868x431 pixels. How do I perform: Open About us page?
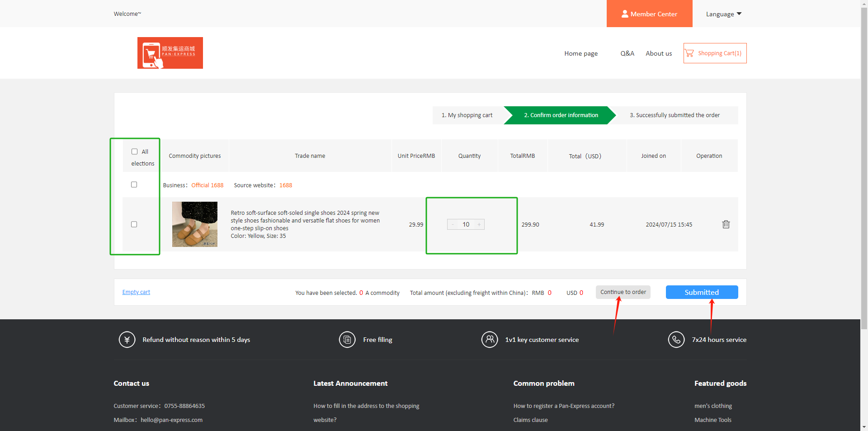coord(659,53)
